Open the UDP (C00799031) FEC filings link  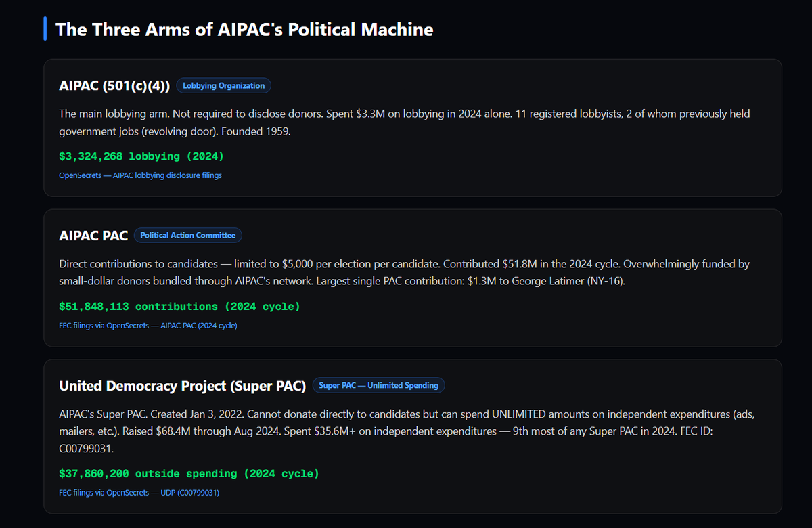pyautogui.click(x=139, y=493)
